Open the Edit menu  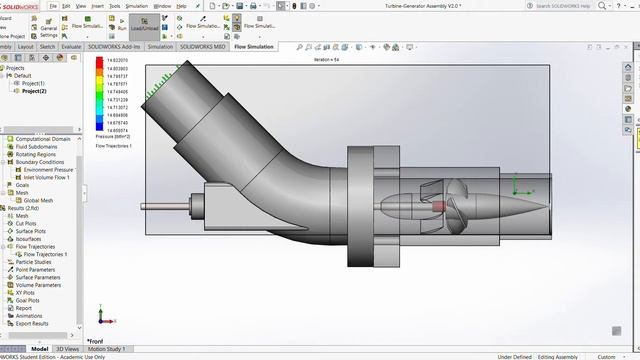pos(66,6)
